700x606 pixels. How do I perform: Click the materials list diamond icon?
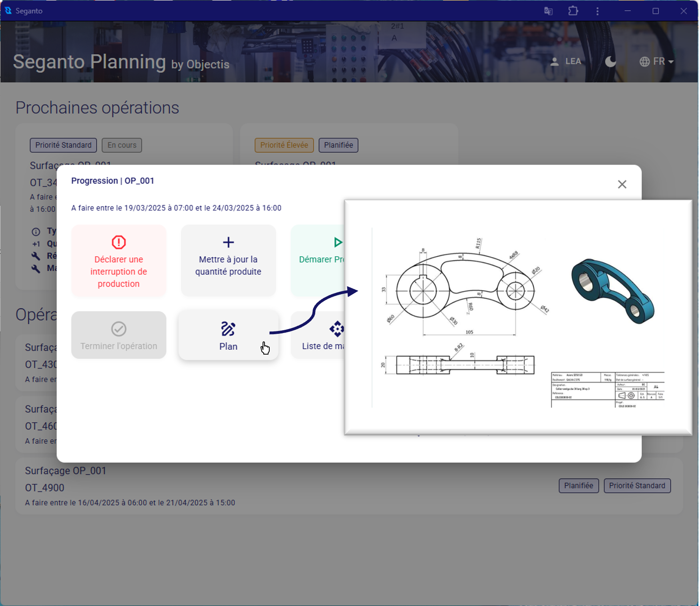tap(336, 329)
